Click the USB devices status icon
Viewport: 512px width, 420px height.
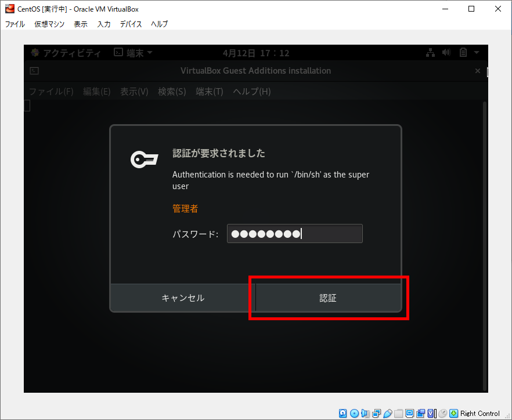coord(388,414)
